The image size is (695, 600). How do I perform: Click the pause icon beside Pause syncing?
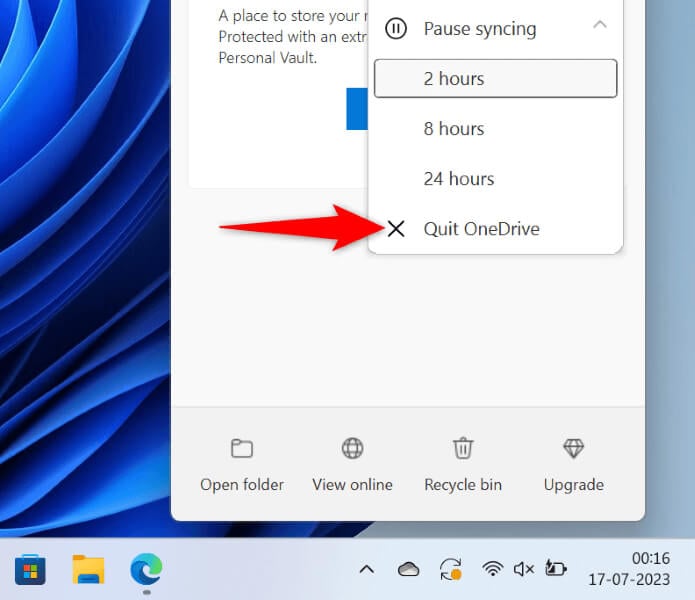point(395,29)
